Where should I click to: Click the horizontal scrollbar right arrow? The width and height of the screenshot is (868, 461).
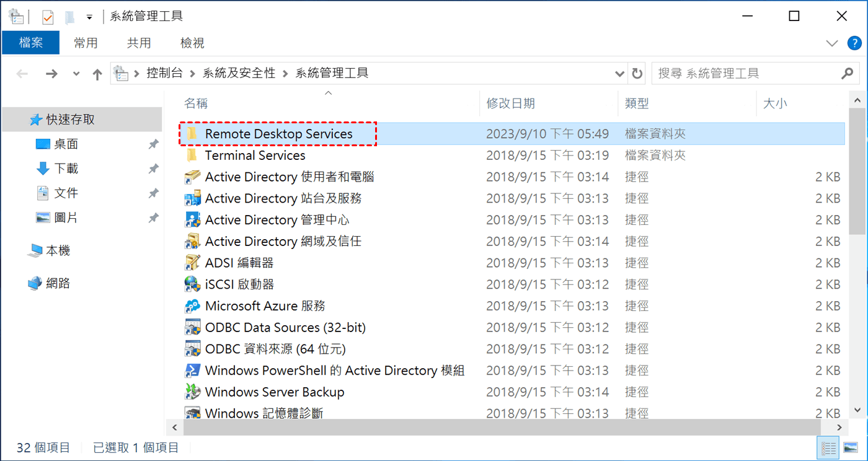pos(841,428)
